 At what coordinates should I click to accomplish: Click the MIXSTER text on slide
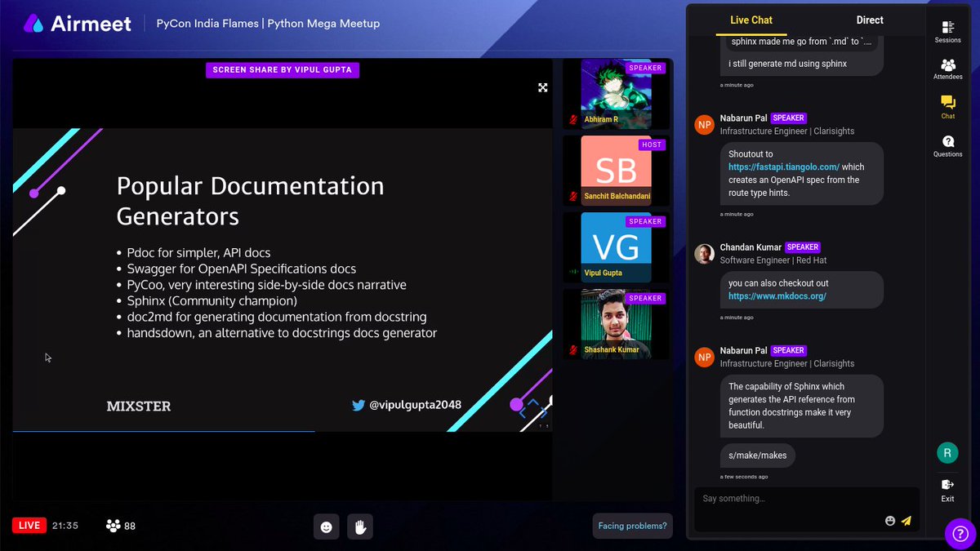(139, 406)
